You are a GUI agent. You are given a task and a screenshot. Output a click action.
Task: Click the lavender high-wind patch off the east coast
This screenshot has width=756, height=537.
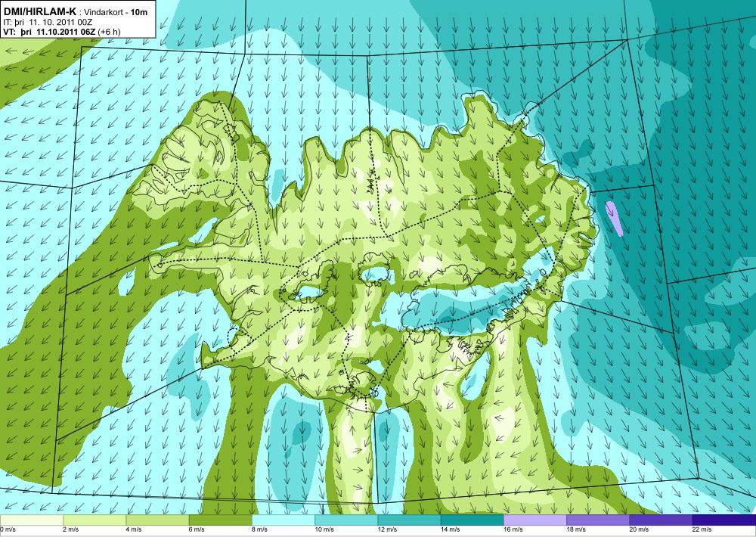[x=614, y=219]
